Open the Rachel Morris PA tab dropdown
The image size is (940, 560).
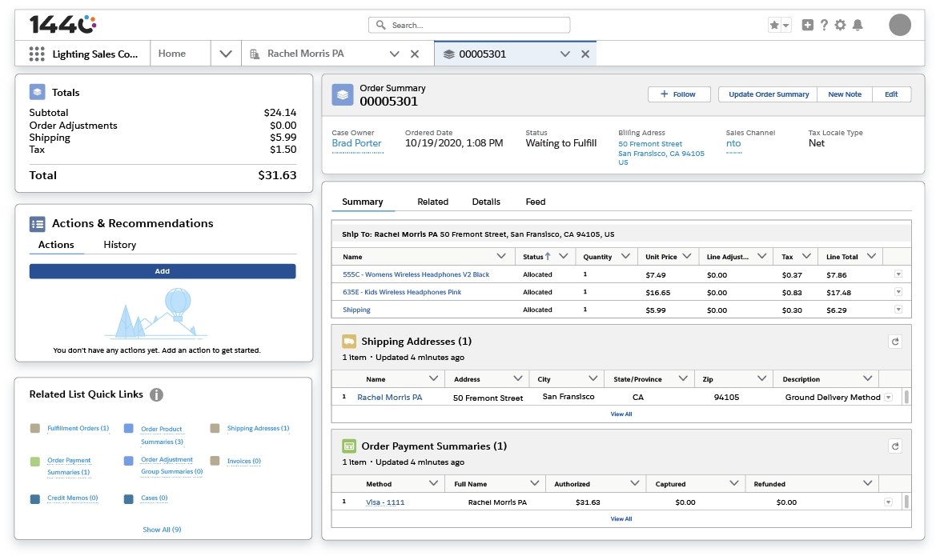pyautogui.click(x=395, y=54)
